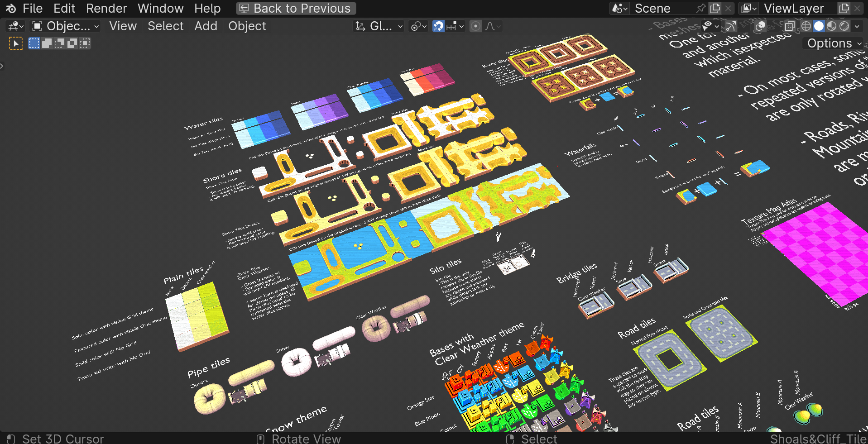Toggle the snapping magnet icon

(x=438, y=26)
